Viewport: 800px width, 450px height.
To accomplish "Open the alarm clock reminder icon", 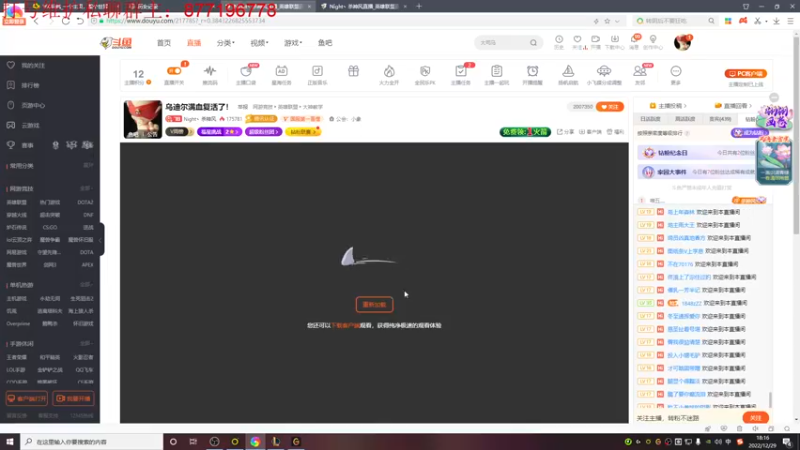I will point(532,71).
